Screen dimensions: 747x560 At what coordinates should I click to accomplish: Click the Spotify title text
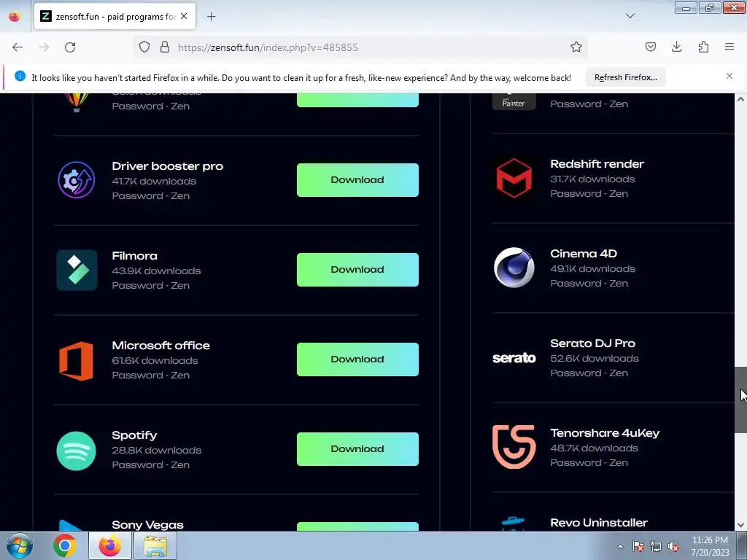point(134,435)
